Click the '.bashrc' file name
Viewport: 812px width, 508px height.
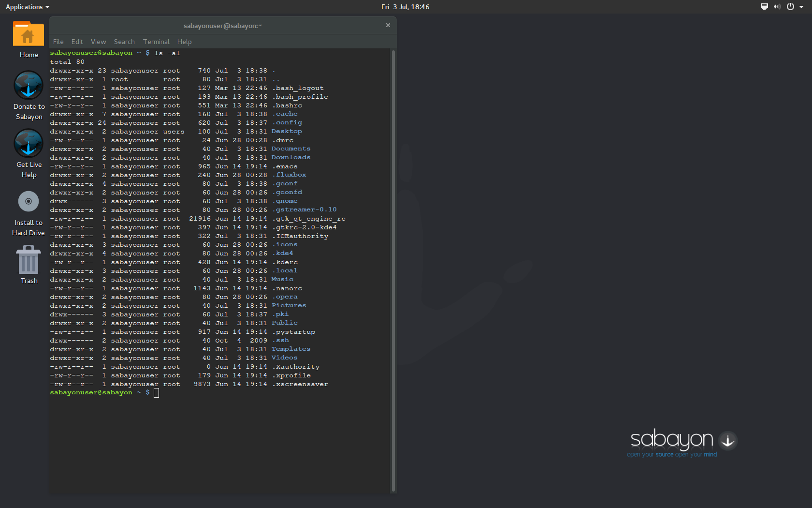287,105
